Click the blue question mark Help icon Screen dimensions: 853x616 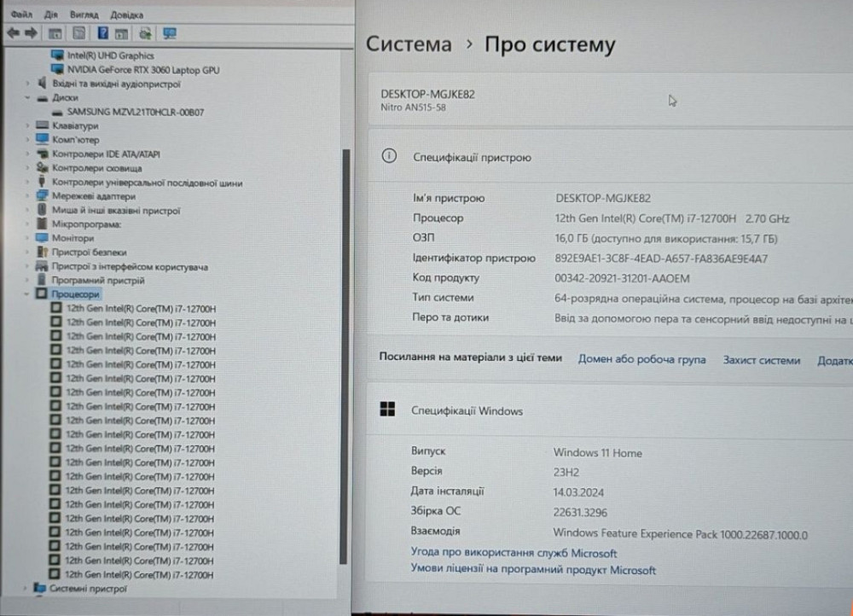(x=103, y=33)
